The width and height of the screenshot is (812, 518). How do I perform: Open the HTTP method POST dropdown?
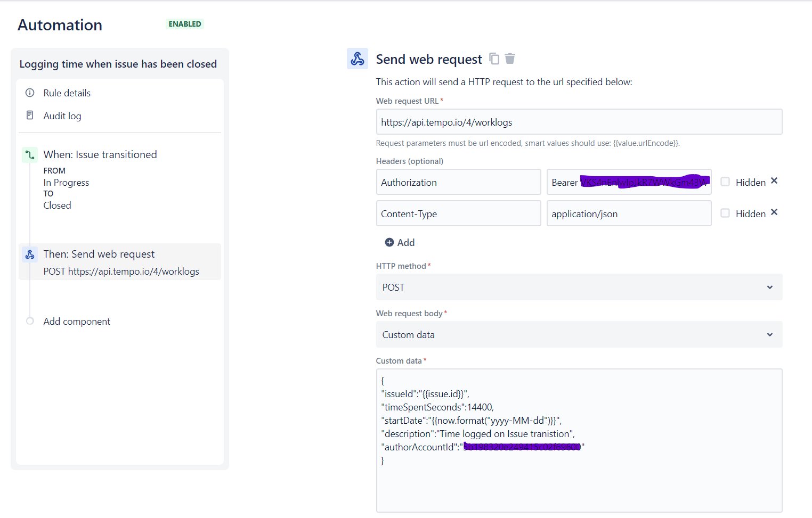tap(579, 287)
